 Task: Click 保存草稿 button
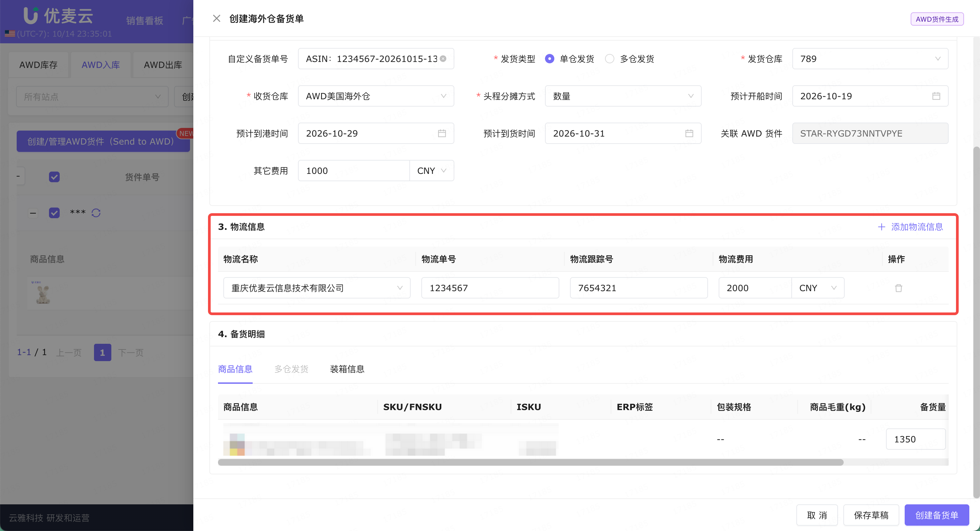click(871, 515)
